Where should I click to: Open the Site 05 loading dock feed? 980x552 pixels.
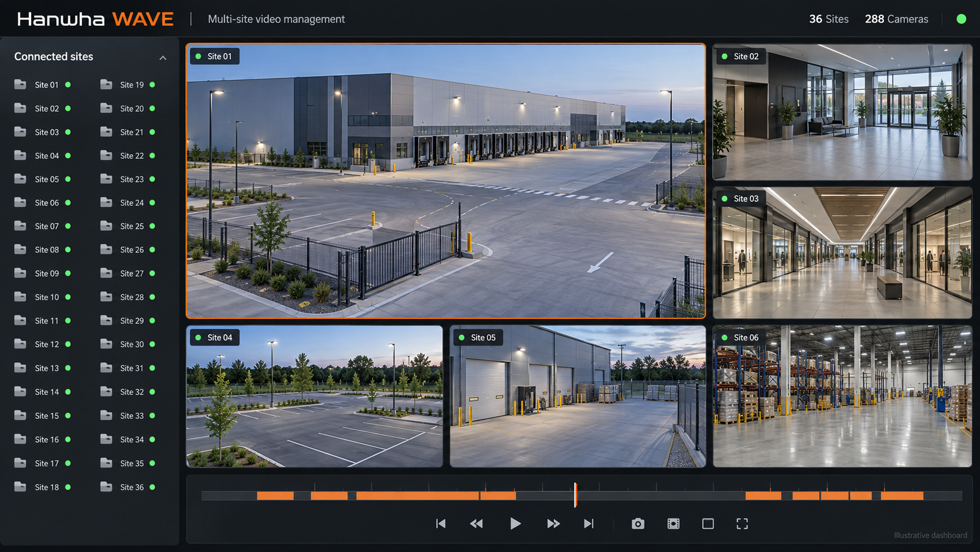coord(578,397)
